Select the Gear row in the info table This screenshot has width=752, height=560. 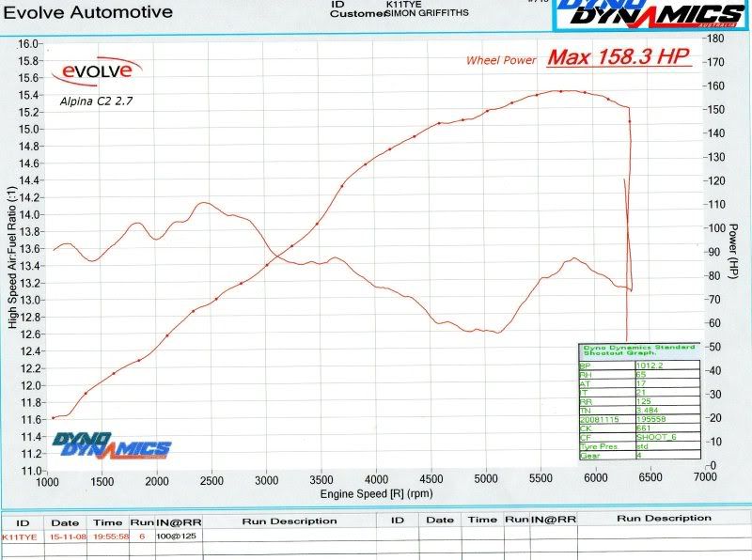(636, 455)
